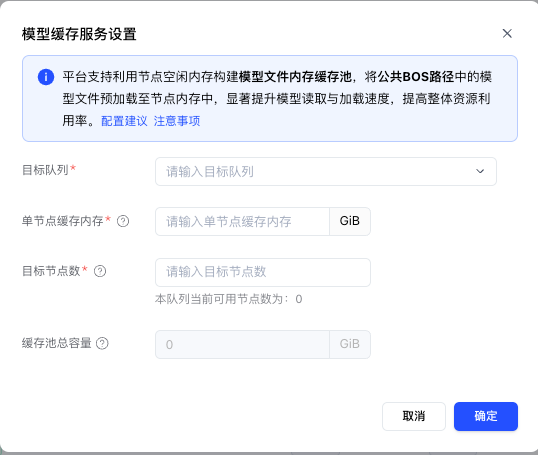
Task: Click help icon next to 单节点缓存内存
Action: 123,221
